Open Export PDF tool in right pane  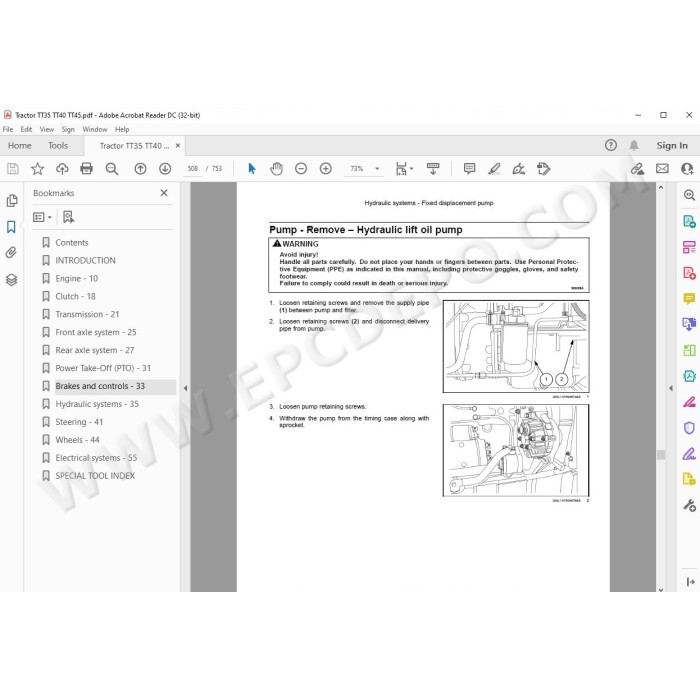click(689, 221)
